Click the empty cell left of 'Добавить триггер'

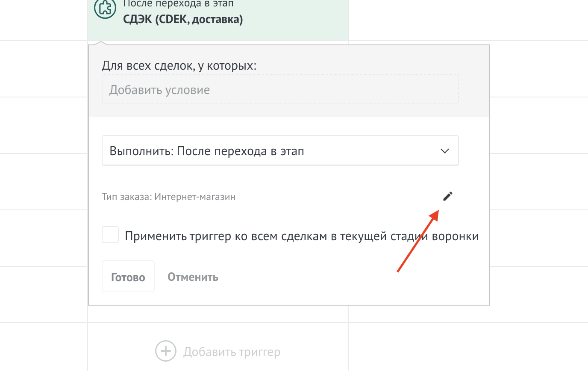43,346
